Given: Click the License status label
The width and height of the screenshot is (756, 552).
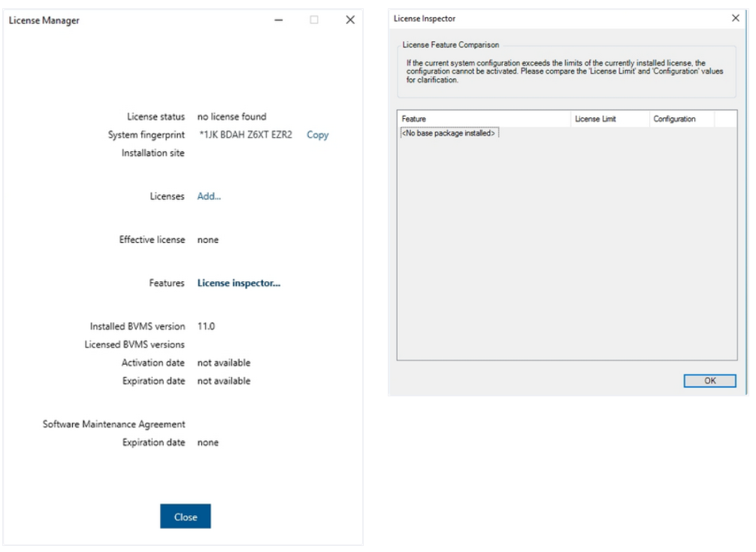Looking at the screenshot, I should (x=156, y=117).
